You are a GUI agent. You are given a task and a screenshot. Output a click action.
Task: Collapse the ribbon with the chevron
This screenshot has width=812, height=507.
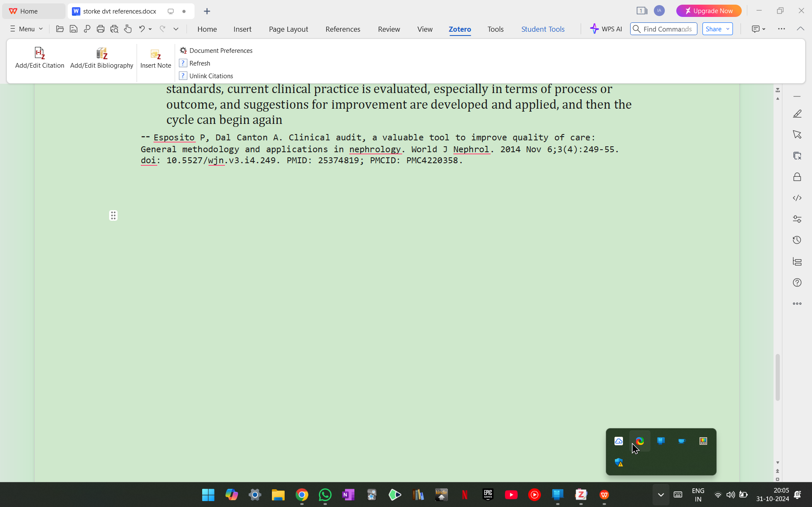pos(800,29)
